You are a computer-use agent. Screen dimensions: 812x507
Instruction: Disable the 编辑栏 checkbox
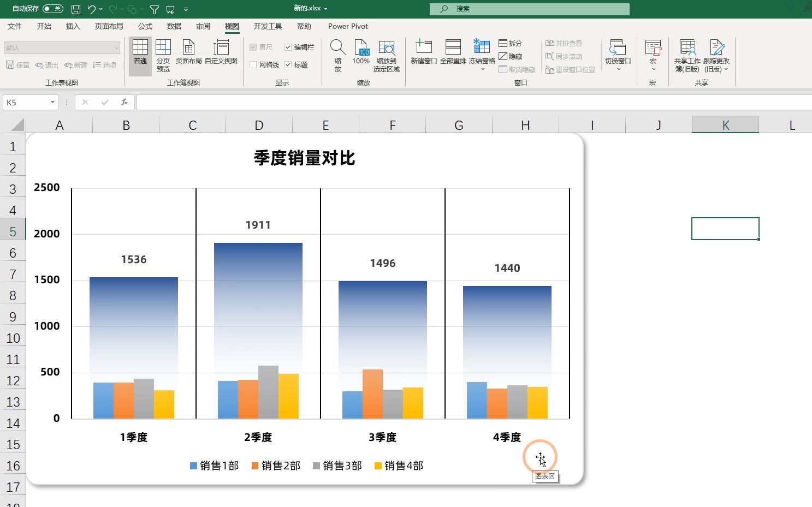point(289,47)
